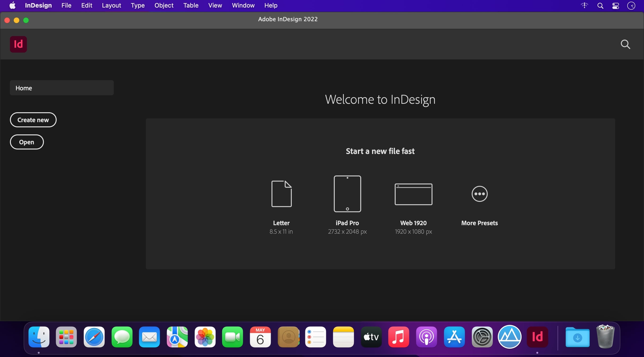Screen dimensions: 644x357
Task: Open Photos app in the Dock
Action: click(x=205, y=337)
